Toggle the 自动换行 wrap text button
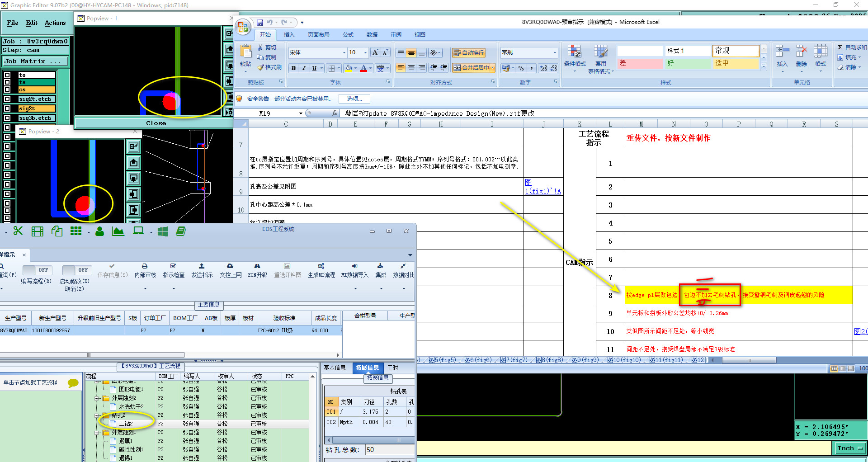 tap(468, 52)
